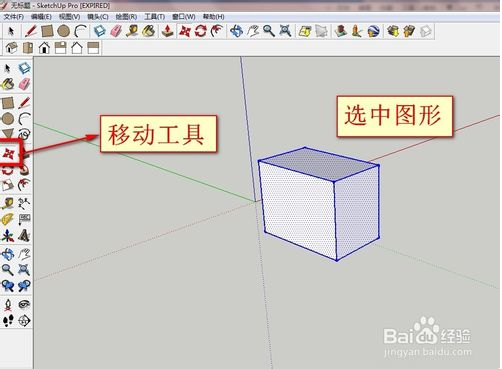Click the front face of the selected box

click(298, 210)
